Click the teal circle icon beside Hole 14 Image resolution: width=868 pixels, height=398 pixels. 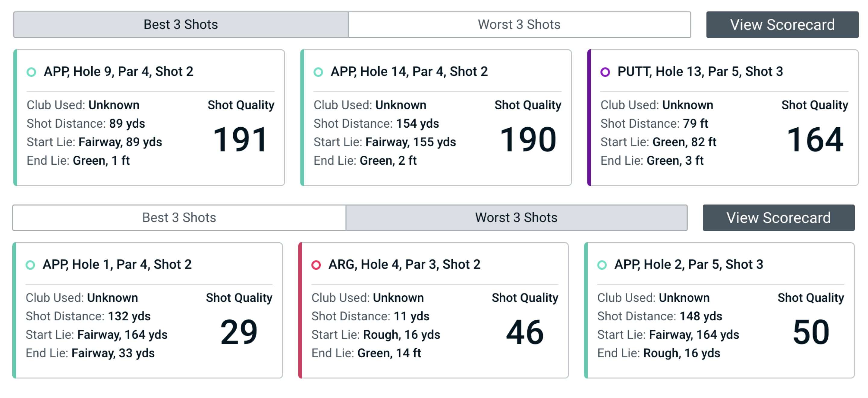click(318, 72)
